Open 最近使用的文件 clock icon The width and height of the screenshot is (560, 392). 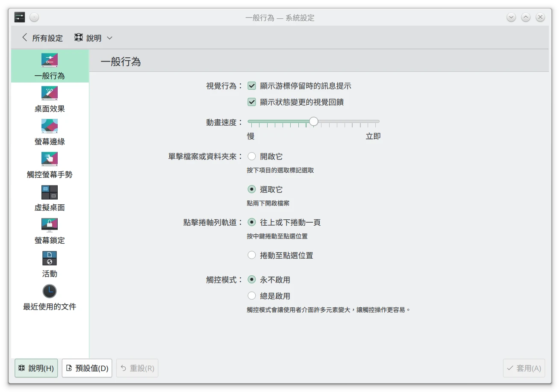tap(50, 291)
